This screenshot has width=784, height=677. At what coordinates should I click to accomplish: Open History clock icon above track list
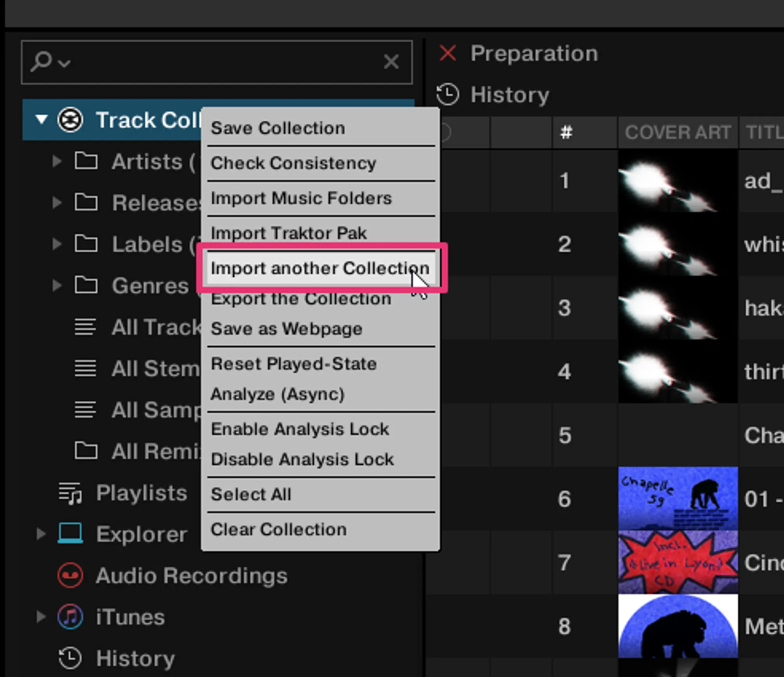(x=448, y=94)
